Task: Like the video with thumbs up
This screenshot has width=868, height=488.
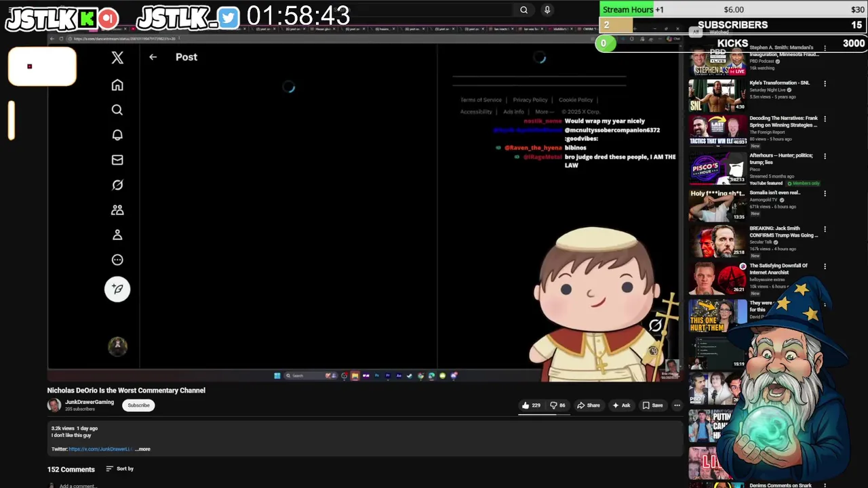Action: pyautogui.click(x=530, y=405)
